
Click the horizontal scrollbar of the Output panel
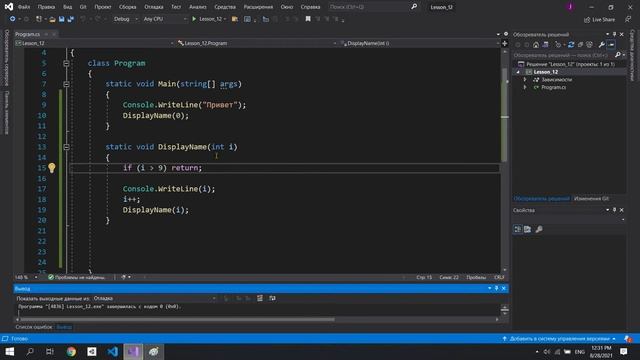click(177, 319)
